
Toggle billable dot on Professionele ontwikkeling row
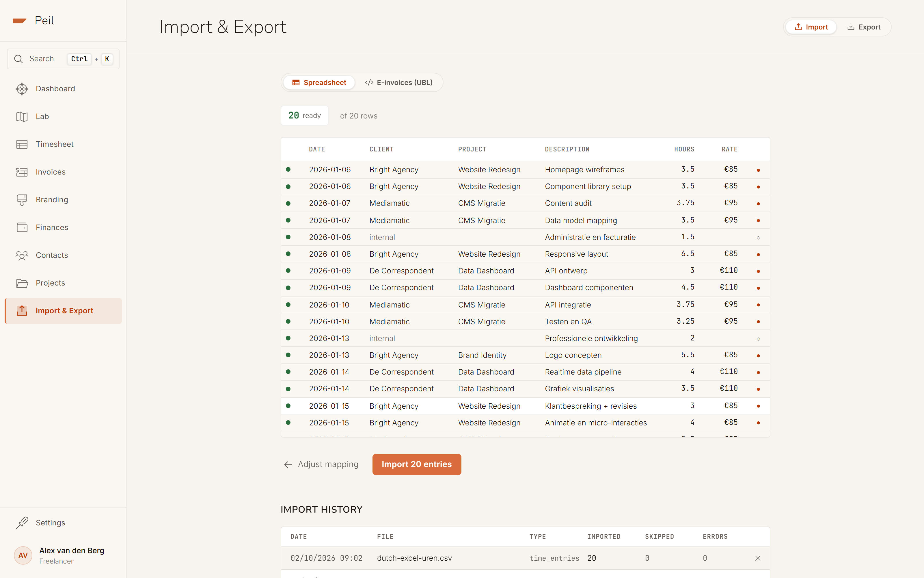pos(758,339)
